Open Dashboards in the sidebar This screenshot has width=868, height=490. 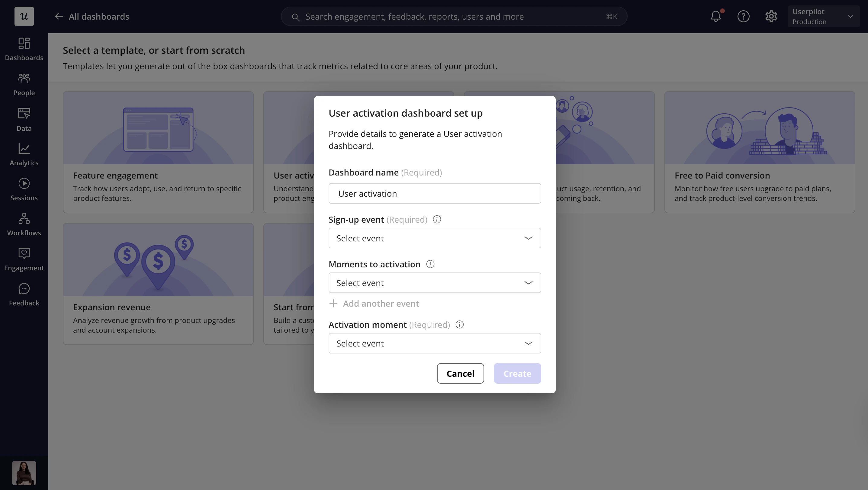(24, 49)
